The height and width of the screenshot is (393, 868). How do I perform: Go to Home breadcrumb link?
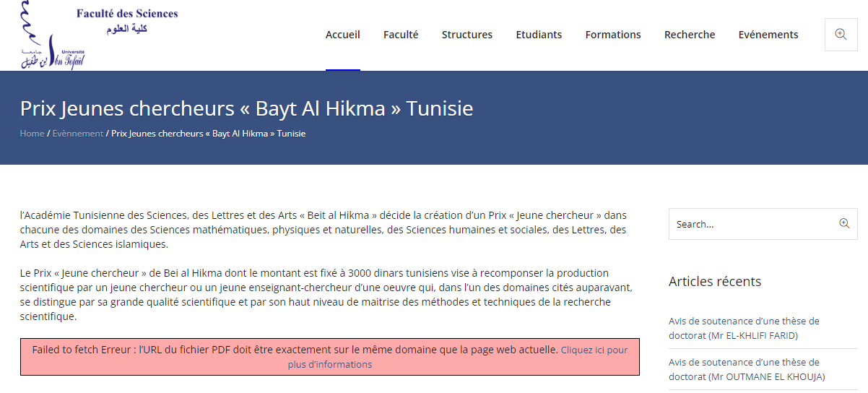(32, 134)
